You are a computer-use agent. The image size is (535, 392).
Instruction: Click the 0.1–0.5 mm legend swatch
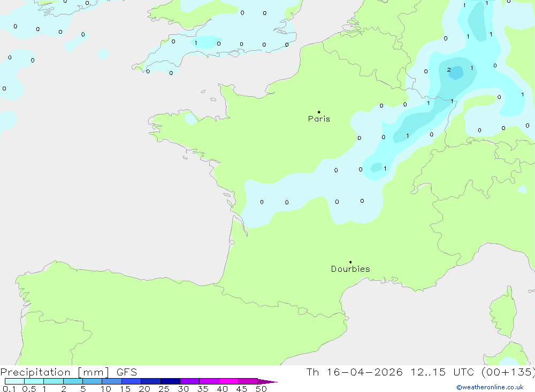pos(14,381)
